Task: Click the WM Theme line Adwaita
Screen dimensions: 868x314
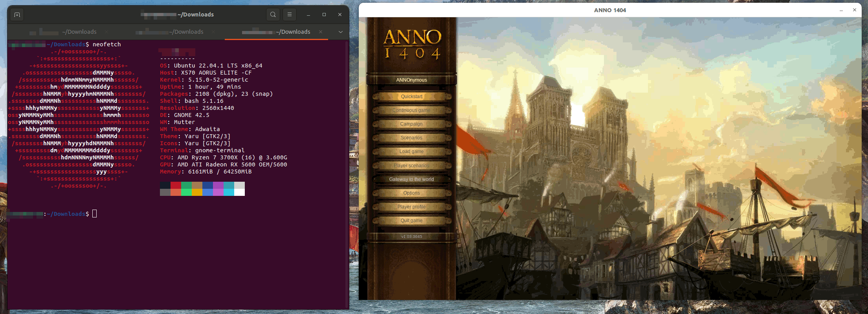Action: 190,129
